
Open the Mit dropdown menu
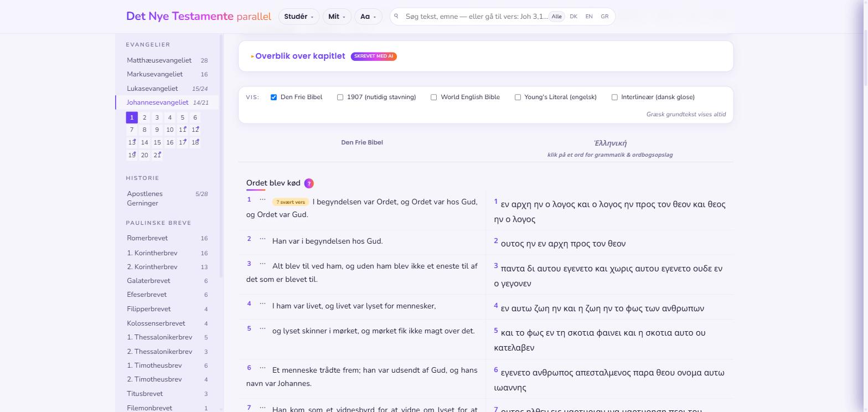point(337,17)
